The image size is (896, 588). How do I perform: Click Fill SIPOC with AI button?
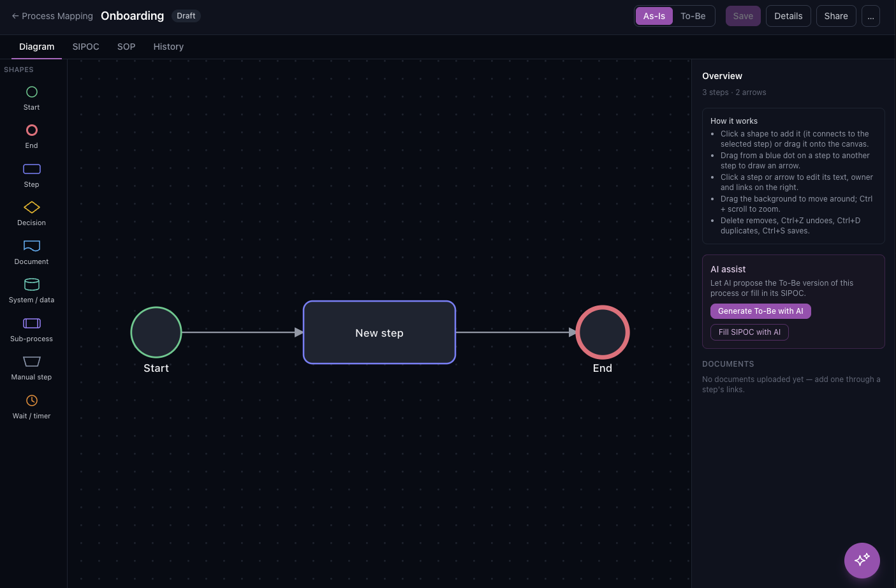click(749, 332)
